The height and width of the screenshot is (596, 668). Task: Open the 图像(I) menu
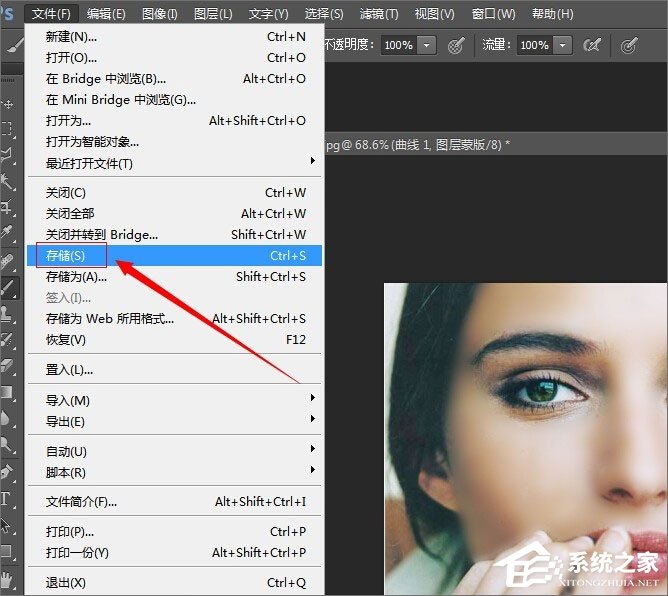pos(160,14)
